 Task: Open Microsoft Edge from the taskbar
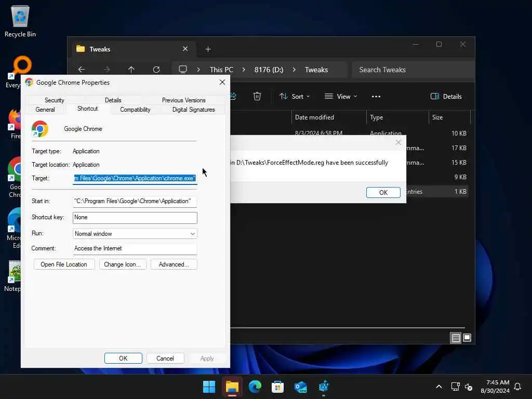255,387
